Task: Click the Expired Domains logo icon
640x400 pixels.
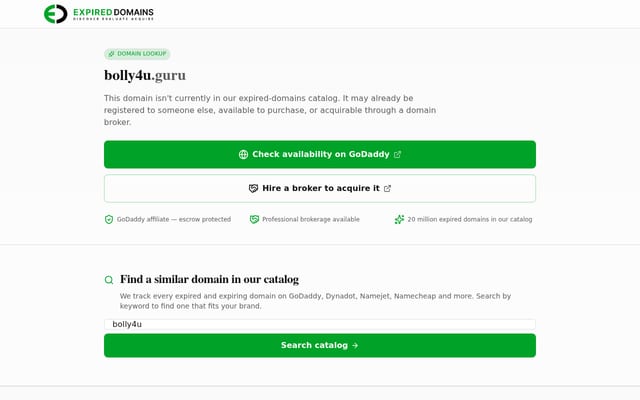Action: [x=56, y=14]
